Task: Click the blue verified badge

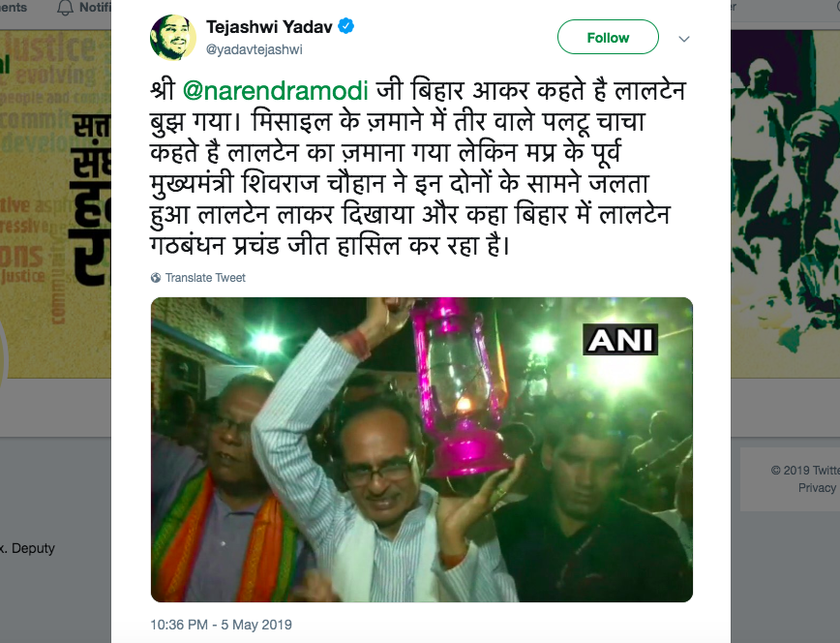Action: click(x=346, y=26)
